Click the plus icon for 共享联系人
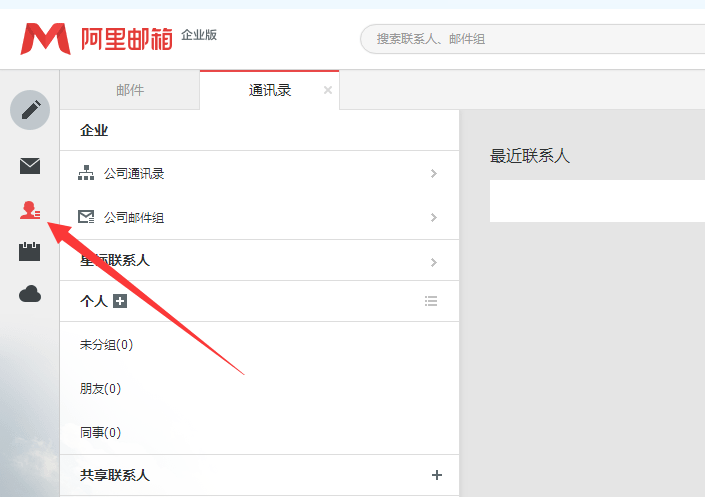The width and height of the screenshot is (705, 497). (436, 475)
